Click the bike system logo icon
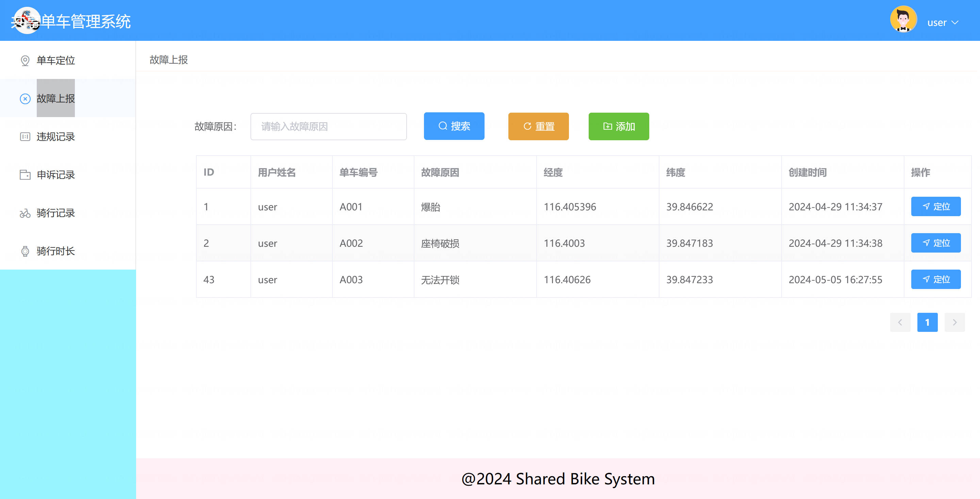980x499 pixels. point(26,20)
